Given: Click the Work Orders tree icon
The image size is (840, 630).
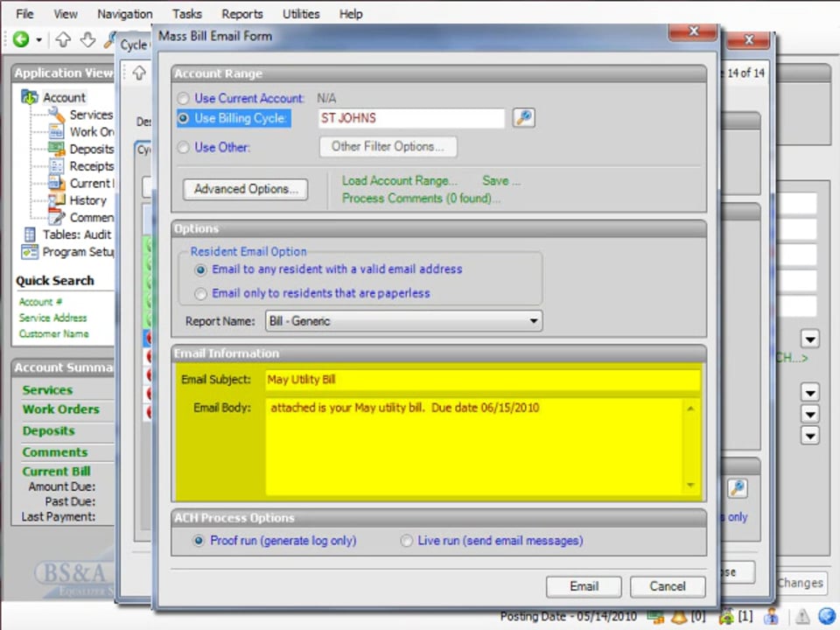Looking at the screenshot, I should (x=56, y=131).
